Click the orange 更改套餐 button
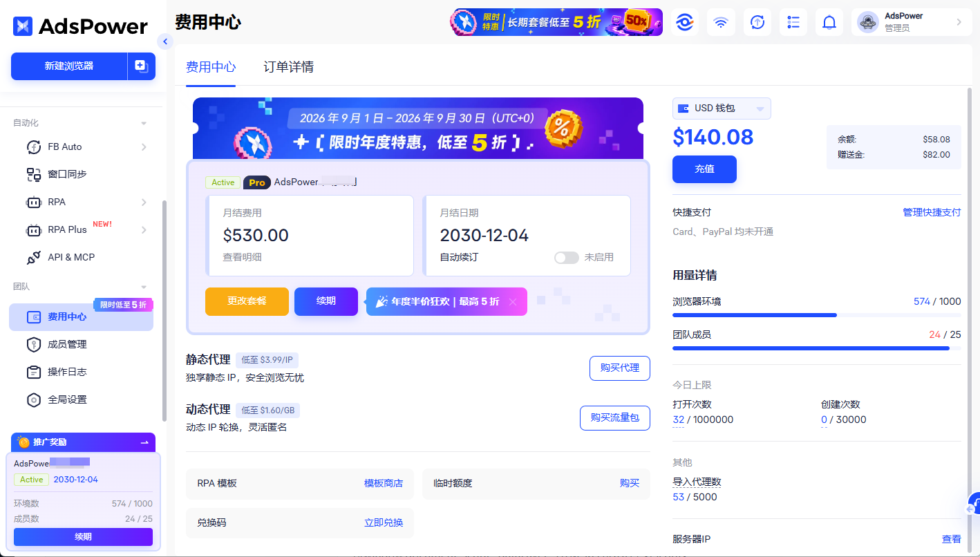 247,301
